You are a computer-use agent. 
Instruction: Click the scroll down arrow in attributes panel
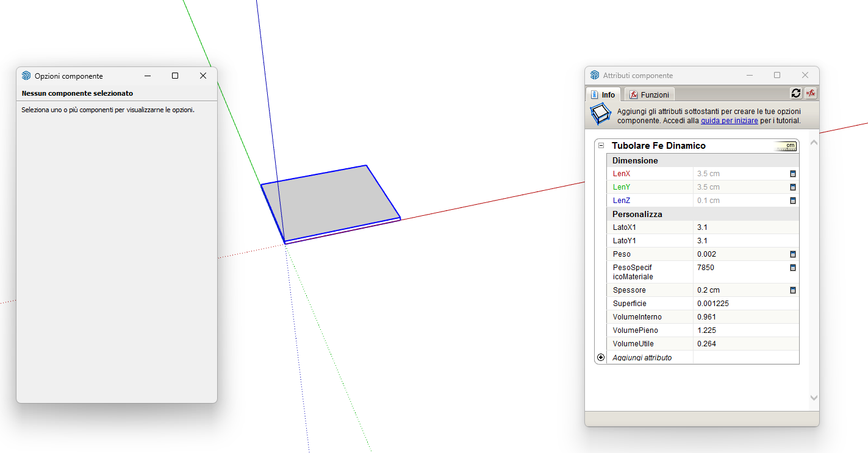(x=813, y=398)
